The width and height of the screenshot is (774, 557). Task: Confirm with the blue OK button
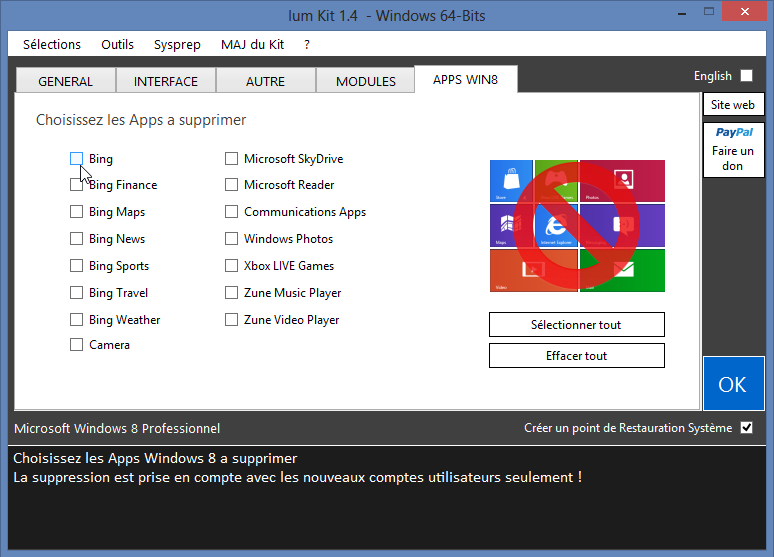733,384
